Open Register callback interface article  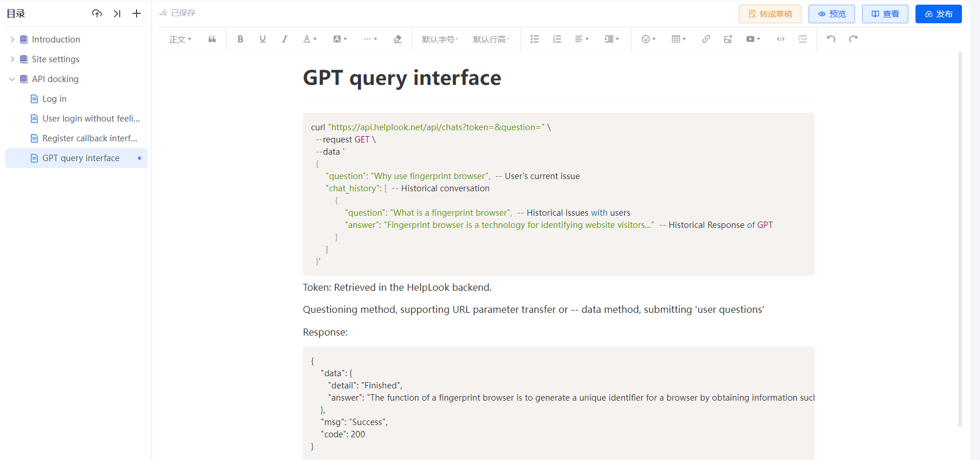coord(90,138)
